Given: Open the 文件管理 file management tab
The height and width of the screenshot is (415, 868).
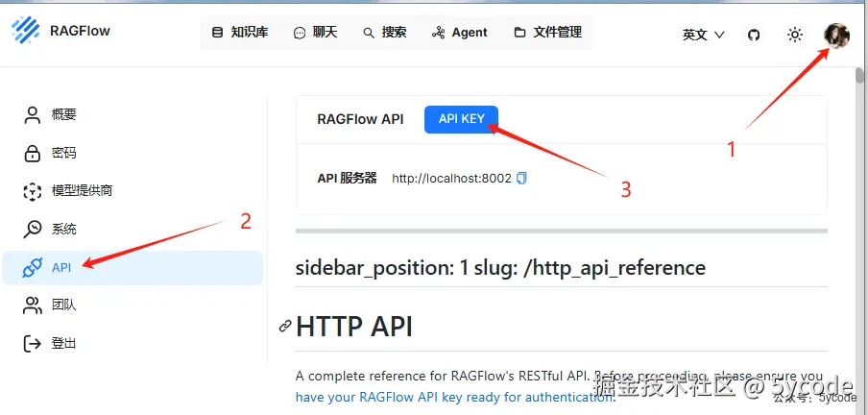Looking at the screenshot, I should click(x=548, y=33).
